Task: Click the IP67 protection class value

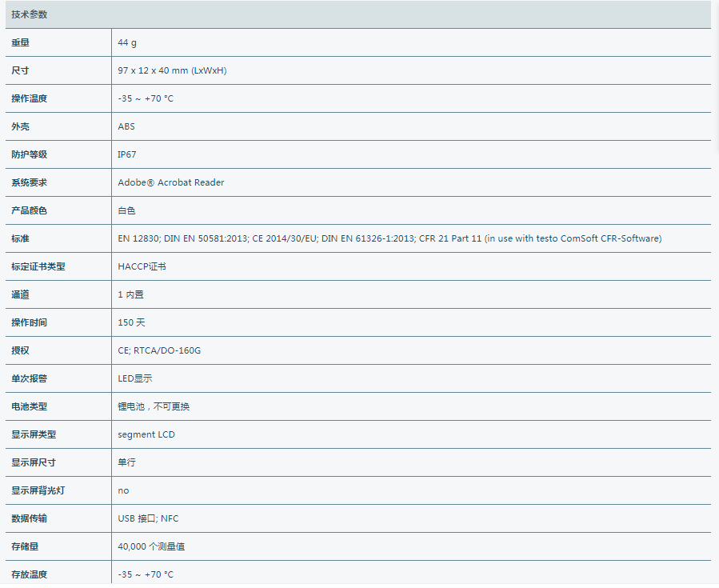Action: 126,154
